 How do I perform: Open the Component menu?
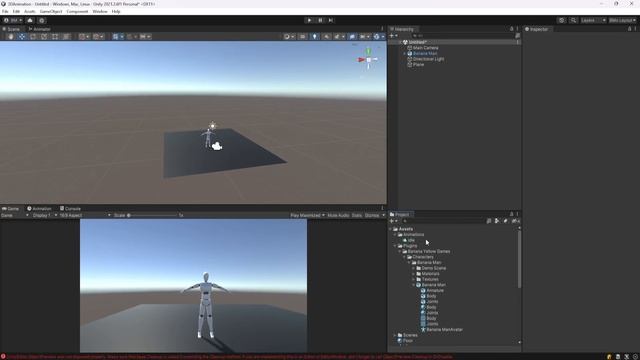point(77,11)
